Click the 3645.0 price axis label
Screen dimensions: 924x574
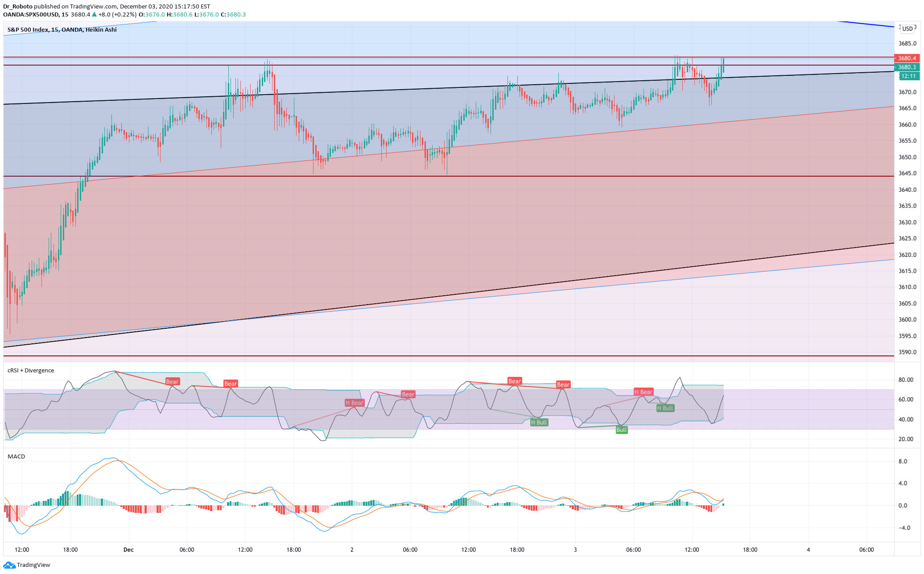pos(907,173)
